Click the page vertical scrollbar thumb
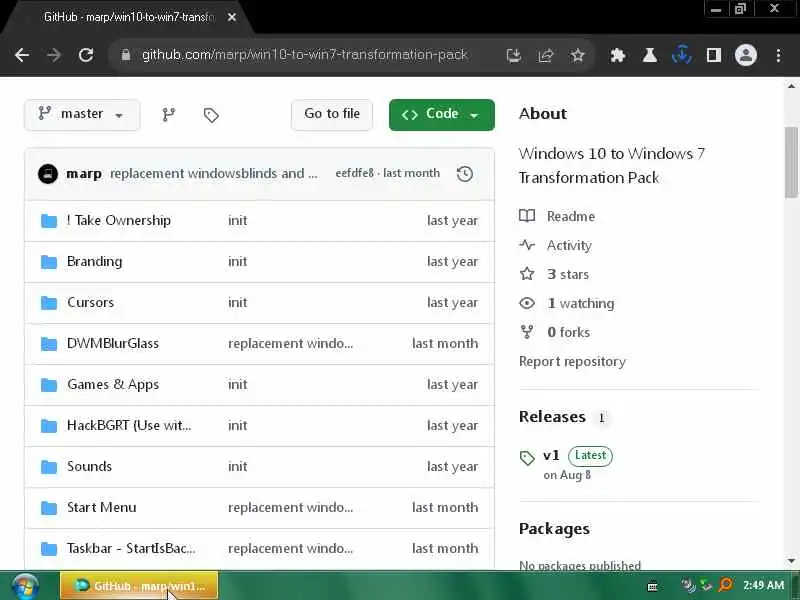 click(x=791, y=162)
